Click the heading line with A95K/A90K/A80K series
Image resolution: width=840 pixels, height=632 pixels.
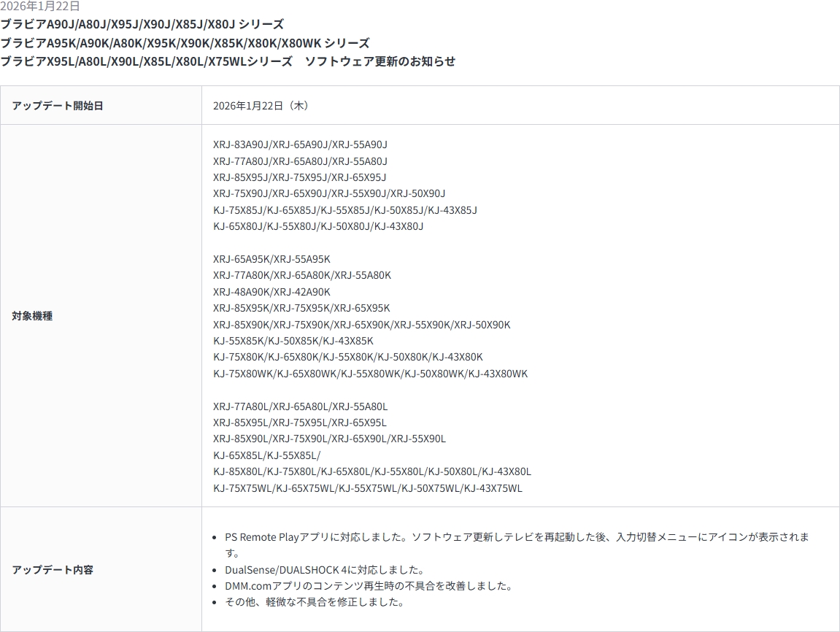[185, 43]
